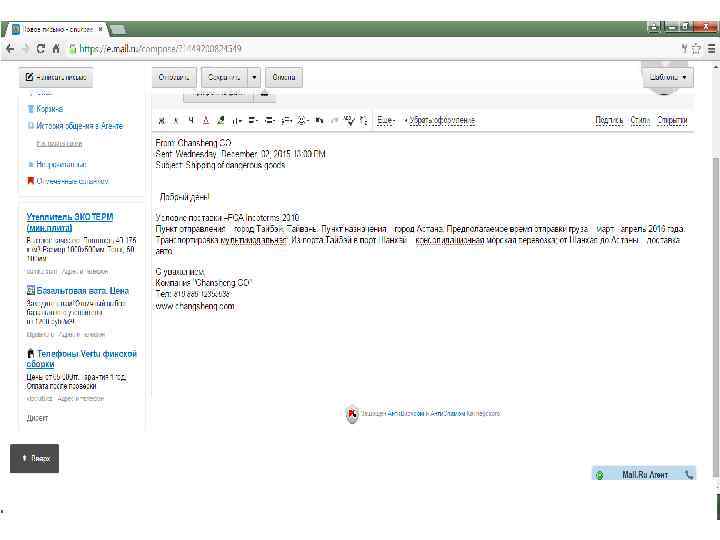Click the 'Директ' link under ads
The image size is (720, 540).
tap(37, 418)
